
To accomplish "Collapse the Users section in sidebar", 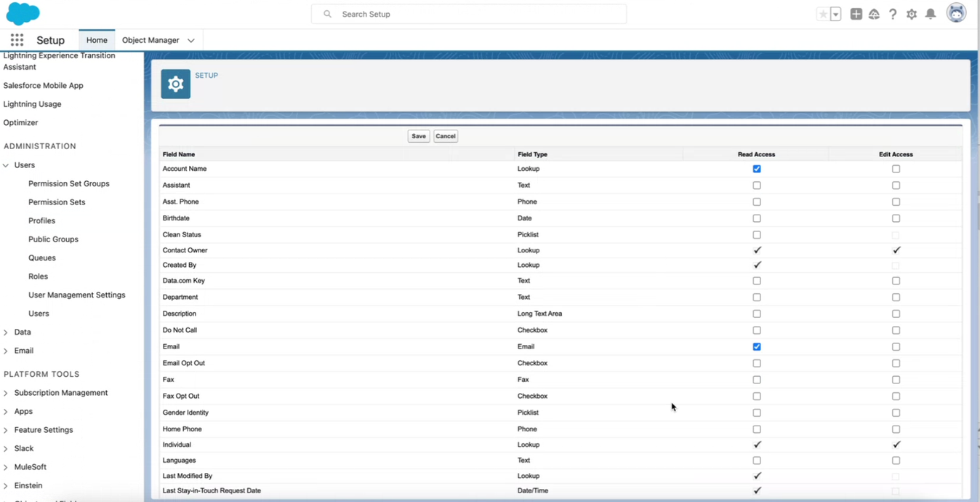I will coord(6,166).
